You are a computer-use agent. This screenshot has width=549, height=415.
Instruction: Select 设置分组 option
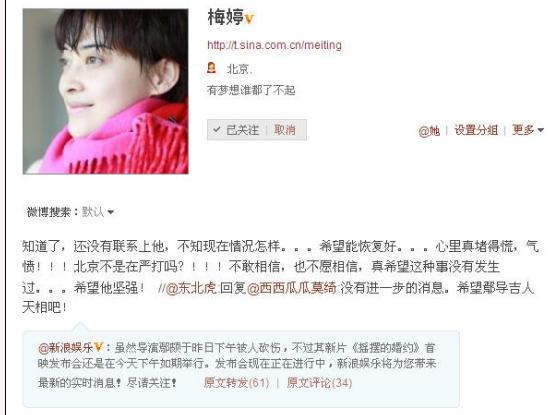coord(476,130)
